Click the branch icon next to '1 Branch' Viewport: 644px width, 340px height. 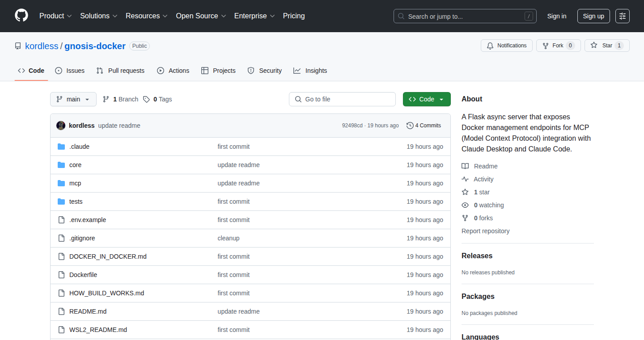click(x=106, y=99)
